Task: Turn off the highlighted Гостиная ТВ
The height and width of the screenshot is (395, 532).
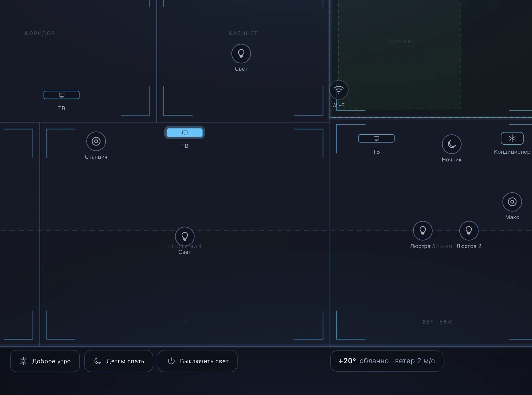Action: [x=185, y=133]
